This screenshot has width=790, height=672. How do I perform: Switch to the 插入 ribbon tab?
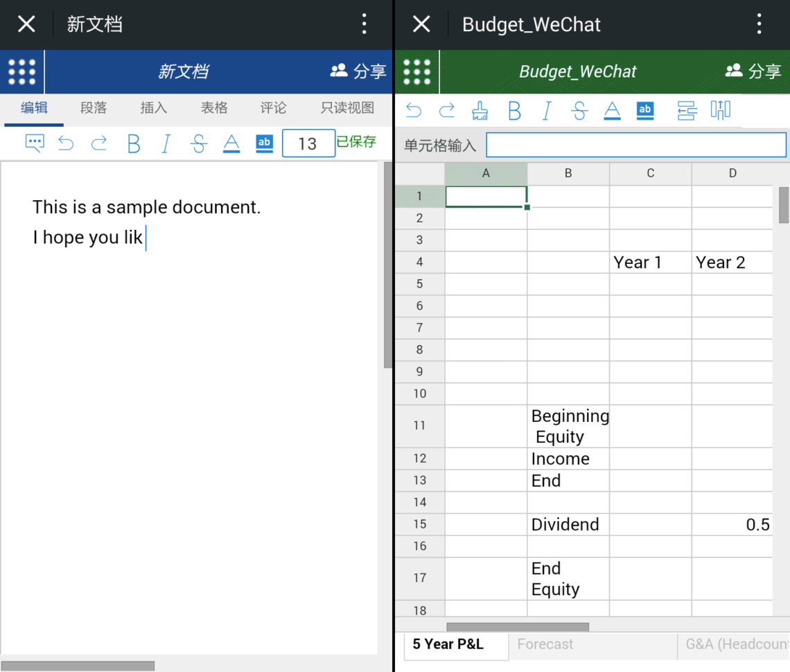pyautogui.click(x=153, y=109)
